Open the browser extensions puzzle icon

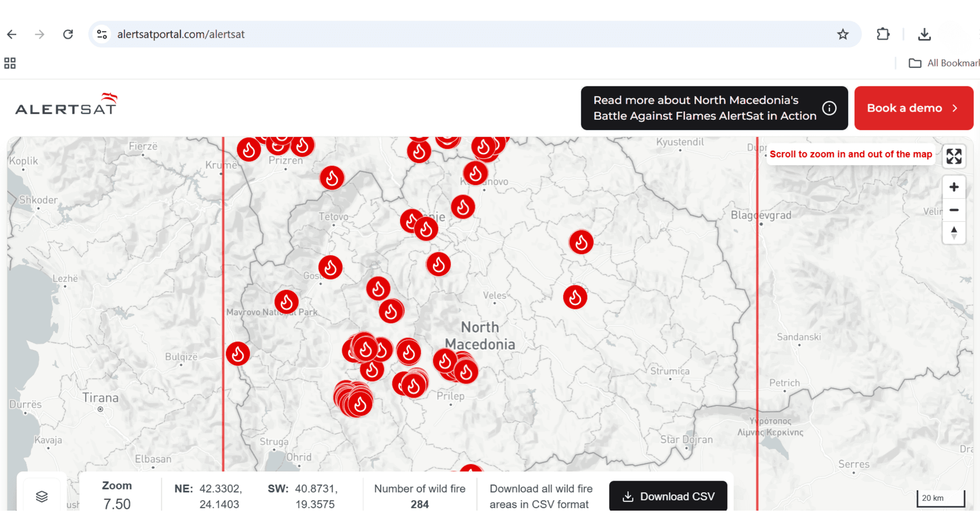883,34
